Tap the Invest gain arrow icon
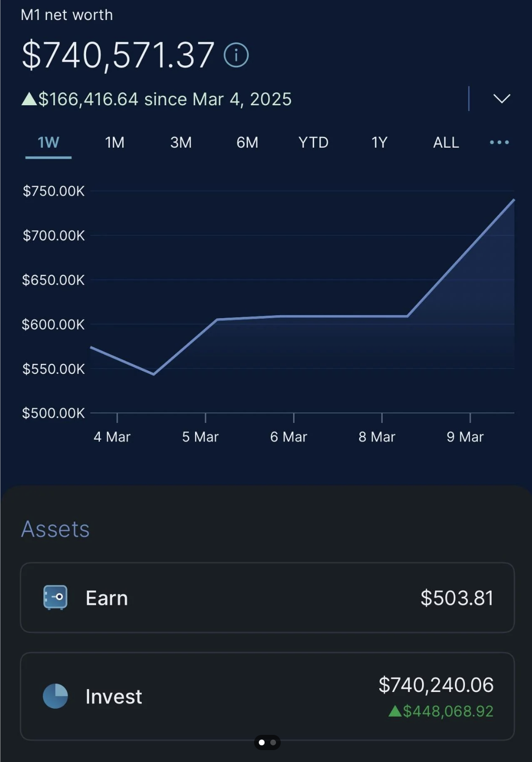Screen dimensions: 532x762 [x=395, y=711]
